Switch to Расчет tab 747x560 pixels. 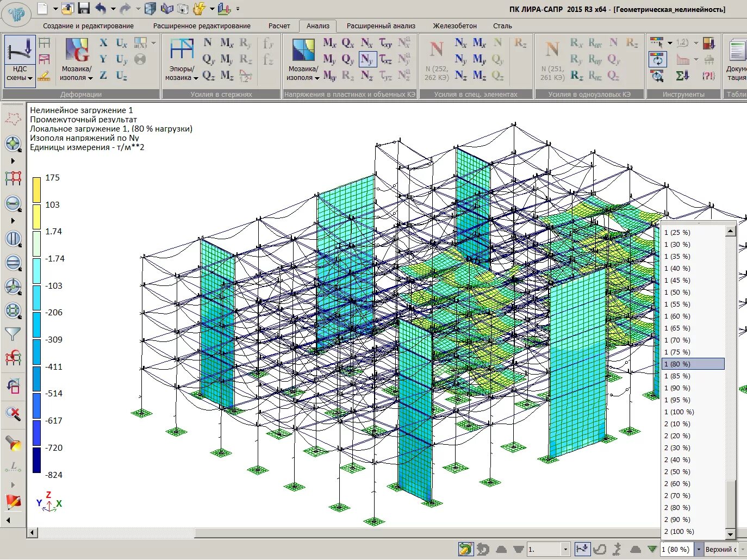coord(279,26)
